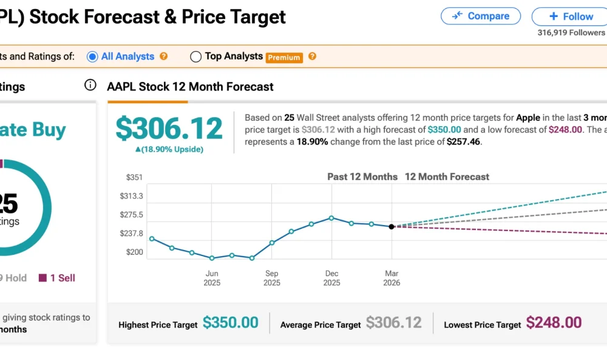Click the December 2025 peak data point

point(331,218)
